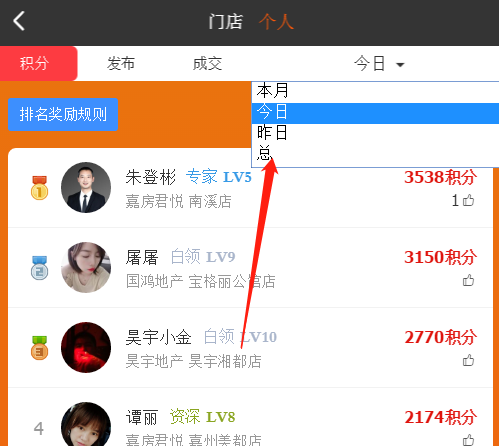Select the 成交 ranking tab
499x446 pixels.
click(207, 63)
